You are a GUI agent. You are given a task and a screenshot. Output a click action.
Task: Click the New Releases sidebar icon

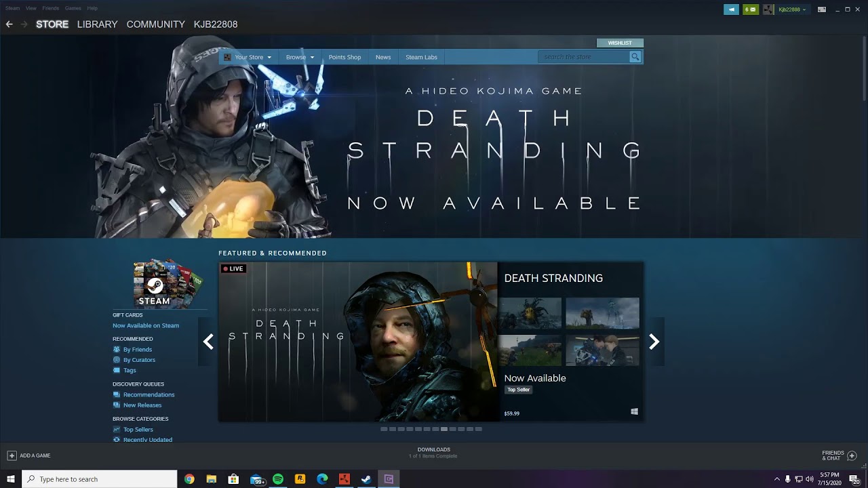coord(117,405)
